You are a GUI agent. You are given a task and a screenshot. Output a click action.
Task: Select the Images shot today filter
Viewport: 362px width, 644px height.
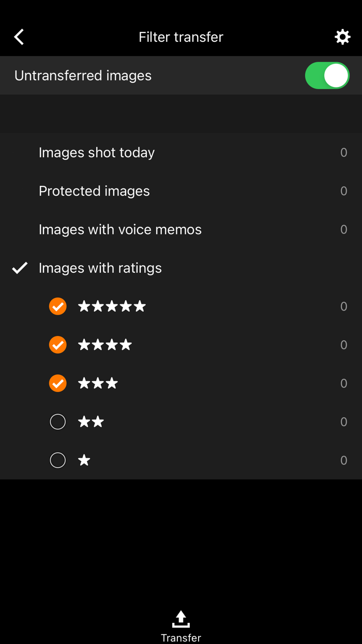tap(97, 152)
